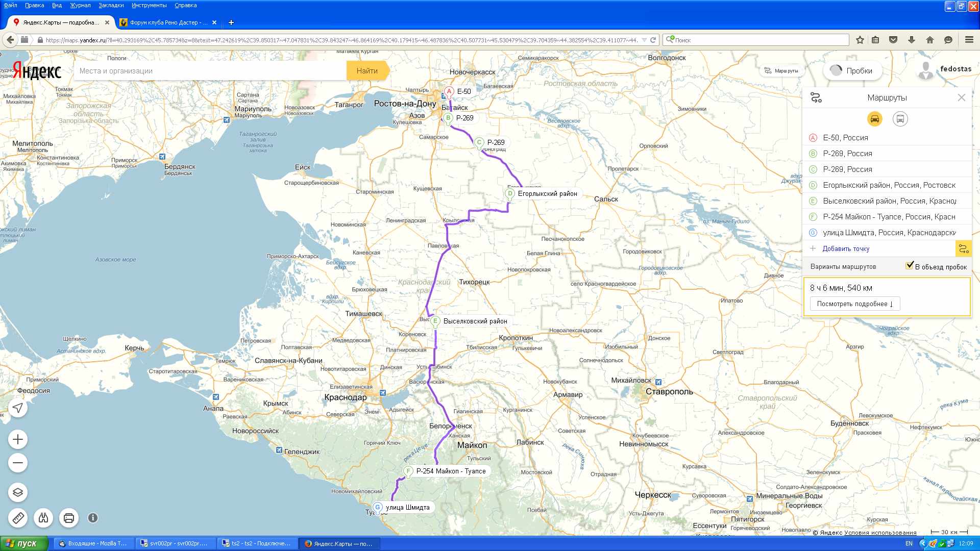Image resolution: width=980 pixels, height=551 pixels.
Task: Click Посмотреть подробнее button
Action: pyautogui.click(x=855, y=304)
